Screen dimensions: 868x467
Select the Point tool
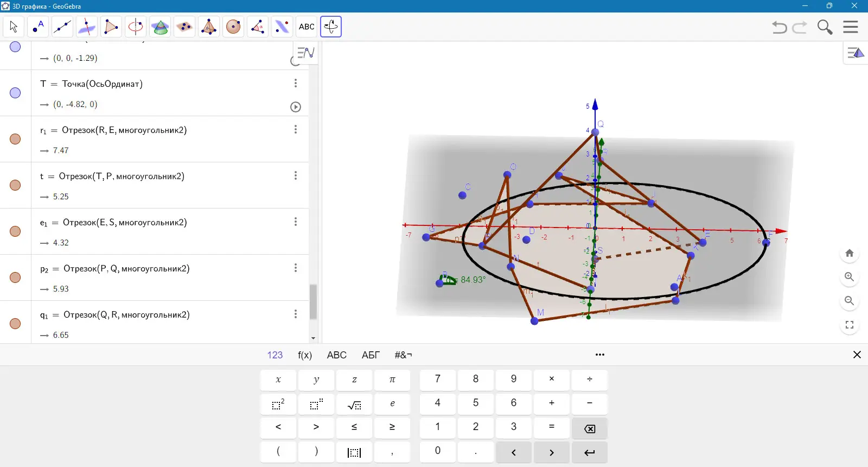38,27
